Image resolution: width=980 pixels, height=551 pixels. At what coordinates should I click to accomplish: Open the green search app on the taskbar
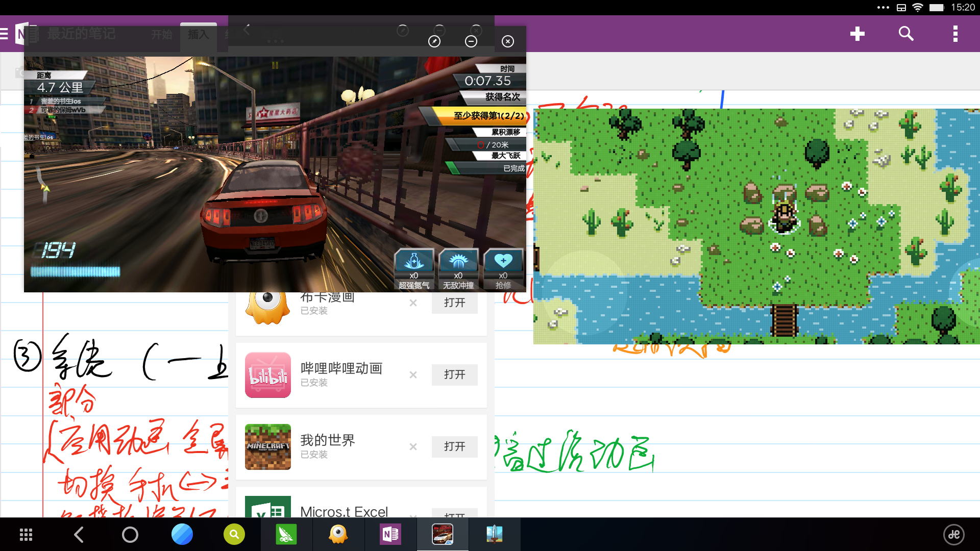click(234, 535)
